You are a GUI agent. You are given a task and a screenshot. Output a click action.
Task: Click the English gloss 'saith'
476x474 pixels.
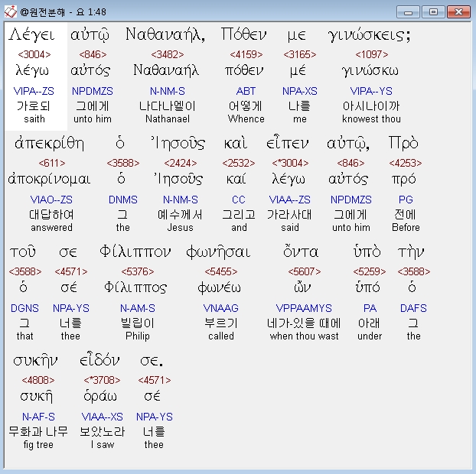[x=34, y=118]
